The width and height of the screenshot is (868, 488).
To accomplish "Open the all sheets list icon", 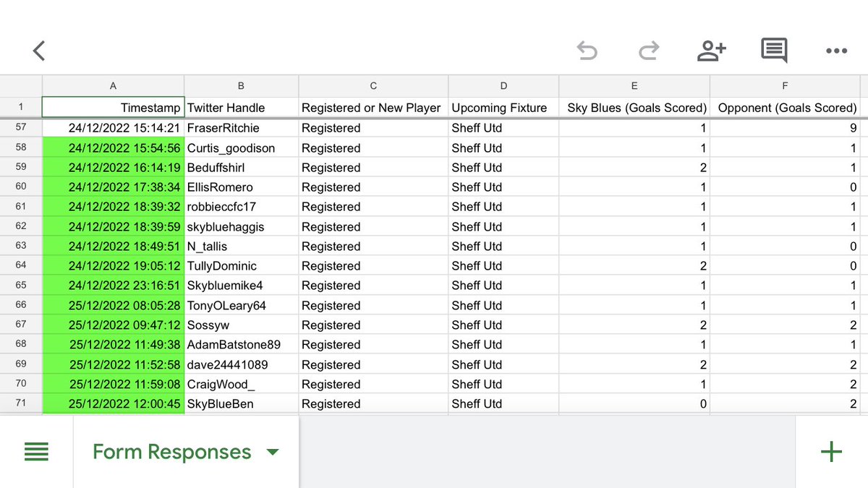I will [x=36, y=452].
